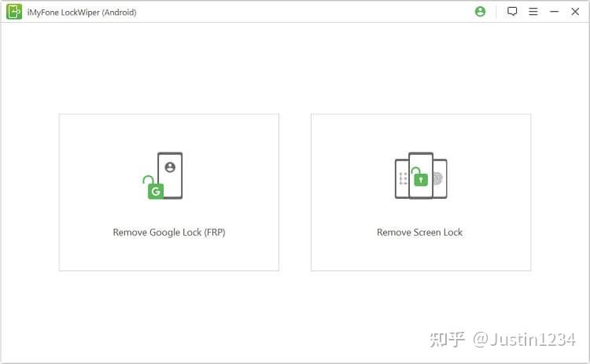Click the account avatar on FRP phone

point(170,167)
